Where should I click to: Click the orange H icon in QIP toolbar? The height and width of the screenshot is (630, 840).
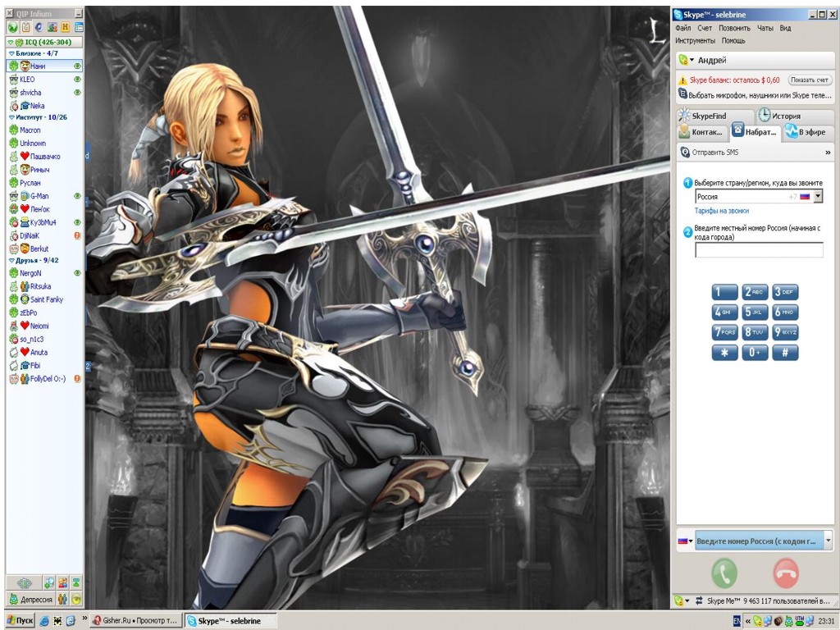pyautogui.click(x=65, y=27)
